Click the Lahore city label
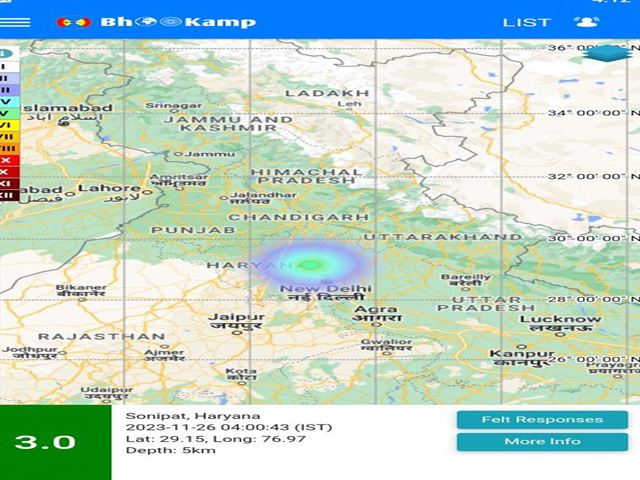This screenshot has height=480, width=640. click(109, 193)
